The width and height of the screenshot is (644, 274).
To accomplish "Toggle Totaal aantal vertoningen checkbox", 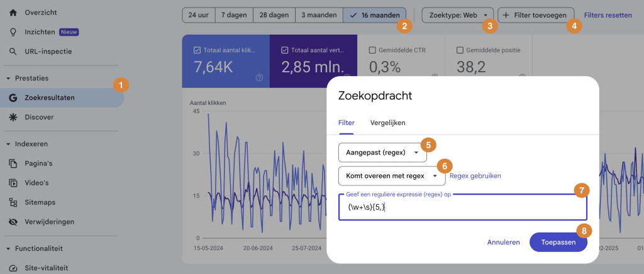I will tap(285, 50).
